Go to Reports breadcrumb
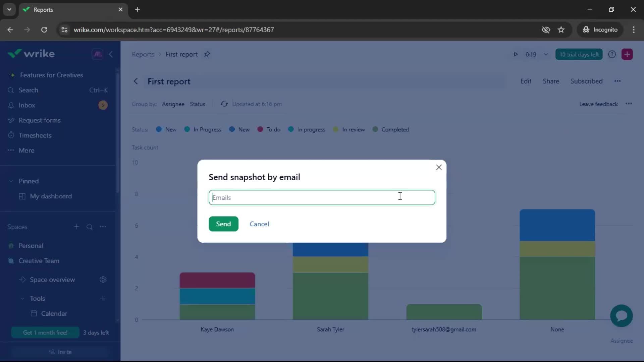Image resolution: width=644 pixels, height=362 pixels. 143,54
